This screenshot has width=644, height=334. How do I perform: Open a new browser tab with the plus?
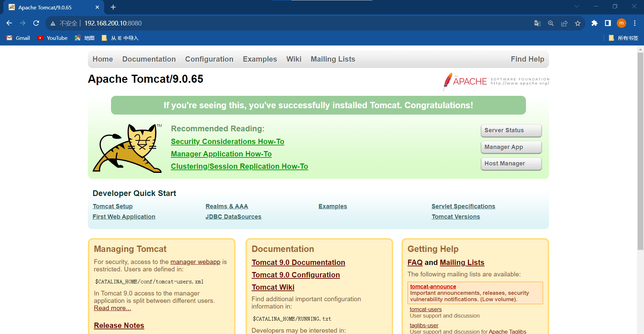(x=113, y=7)
